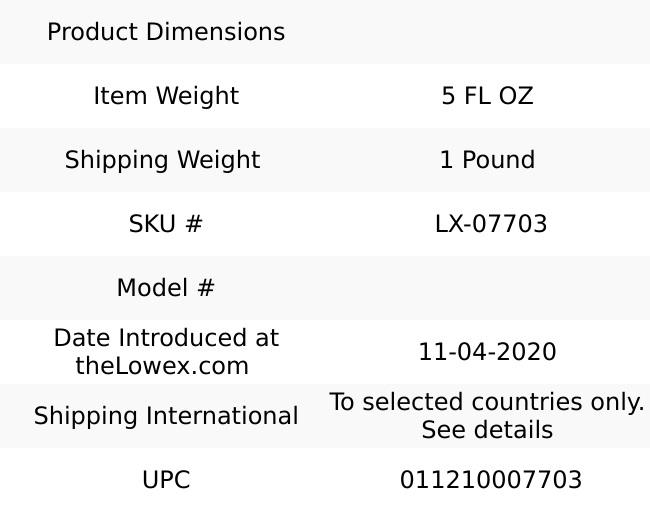The image size is (650, 512).
Task: Click the LX-07703 SKU value
Action: click(x=491, y=224)
